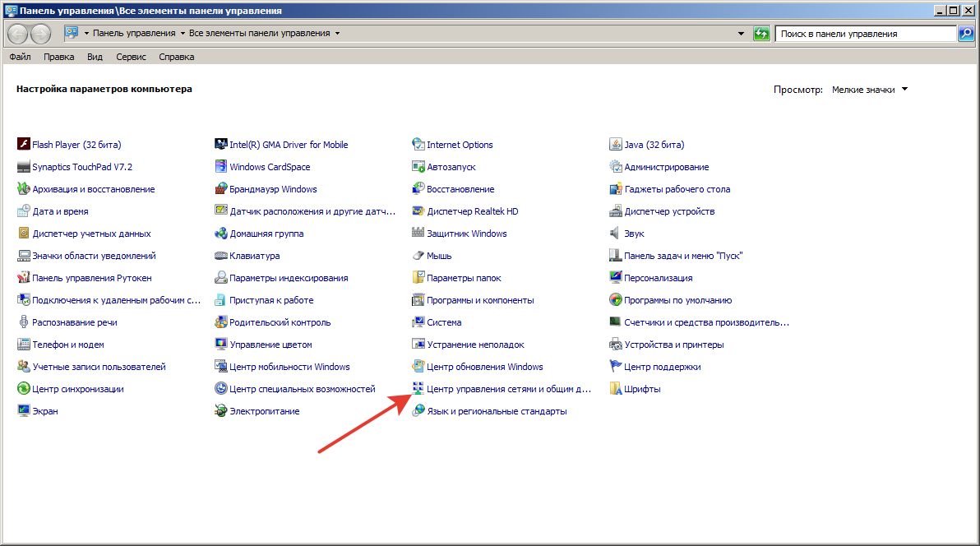Click the Windows Firewall (Брандмауэр) icon
Screen dimensions: 980x546
220,189
